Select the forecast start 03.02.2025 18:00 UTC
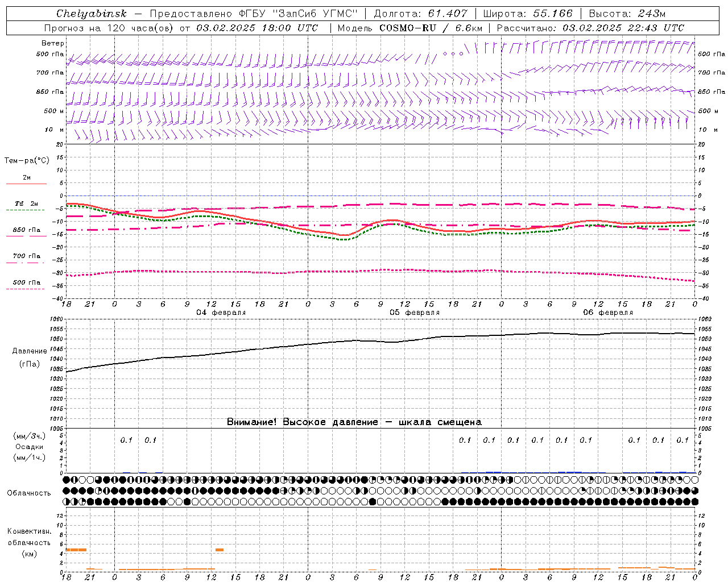 point(257,28)
